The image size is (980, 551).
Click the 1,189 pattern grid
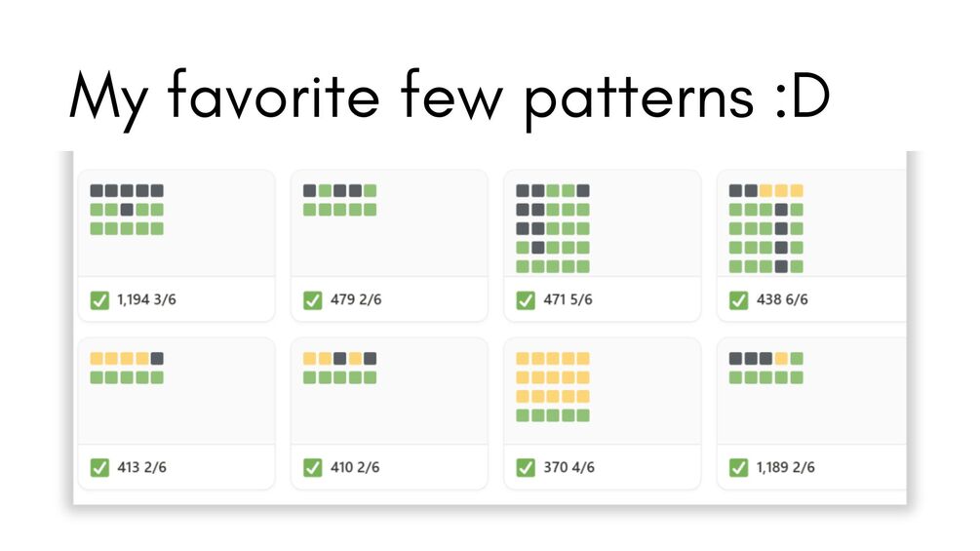pos(766,368)
